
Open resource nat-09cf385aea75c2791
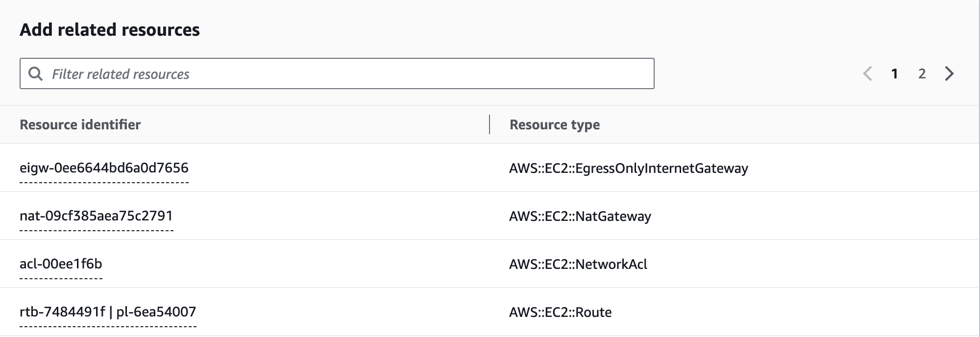tap(97, 216)
